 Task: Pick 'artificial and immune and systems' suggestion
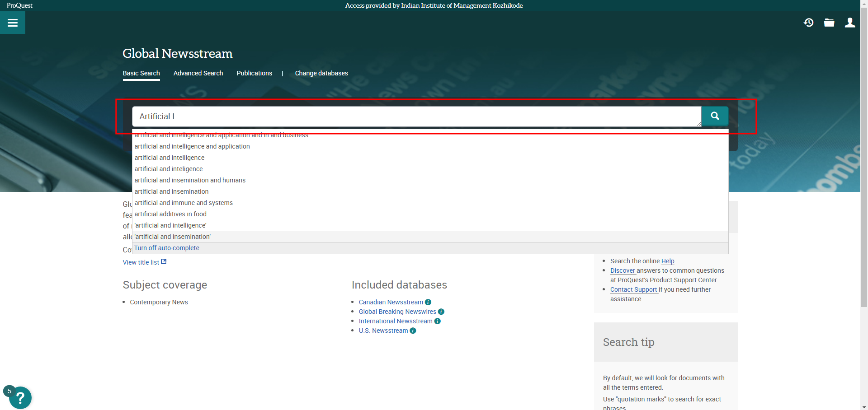coord(184,203)
